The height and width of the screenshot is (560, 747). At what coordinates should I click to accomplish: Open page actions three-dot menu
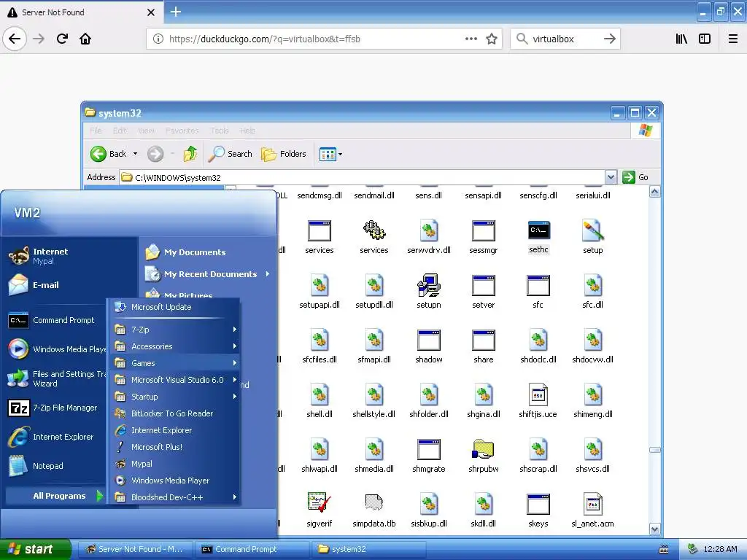click(471, 39)
